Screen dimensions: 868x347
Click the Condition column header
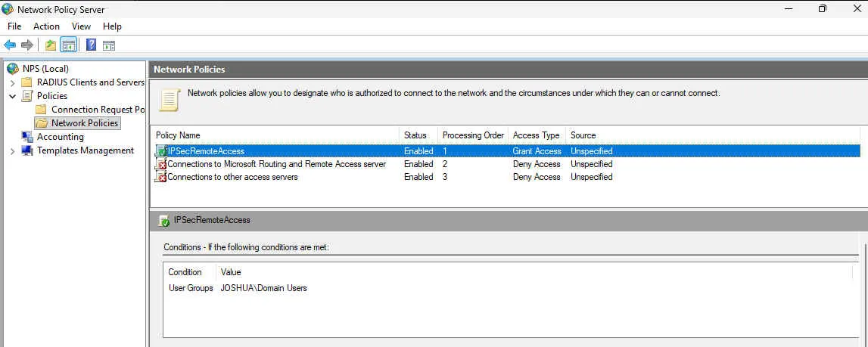tap(188, 272)
